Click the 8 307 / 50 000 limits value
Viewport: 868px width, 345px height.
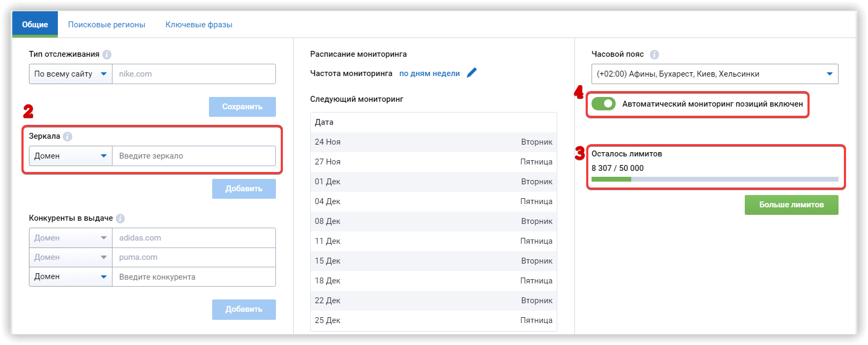pos(617,168)
